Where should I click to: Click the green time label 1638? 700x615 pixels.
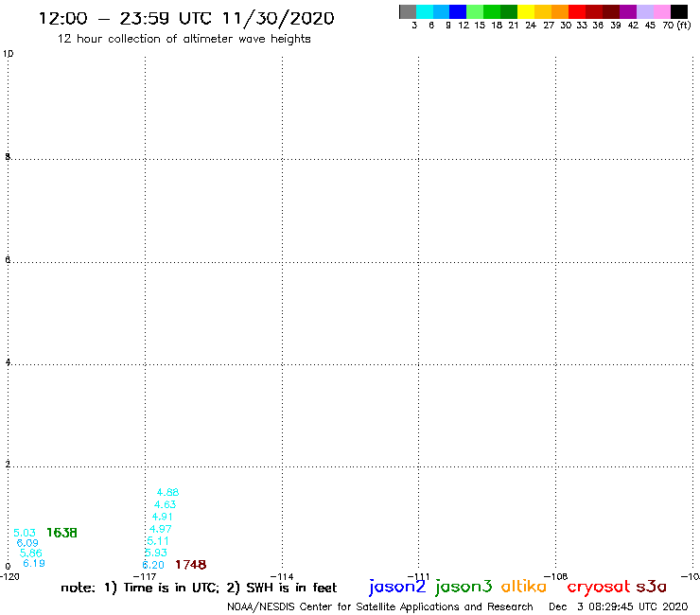(61, 533)
